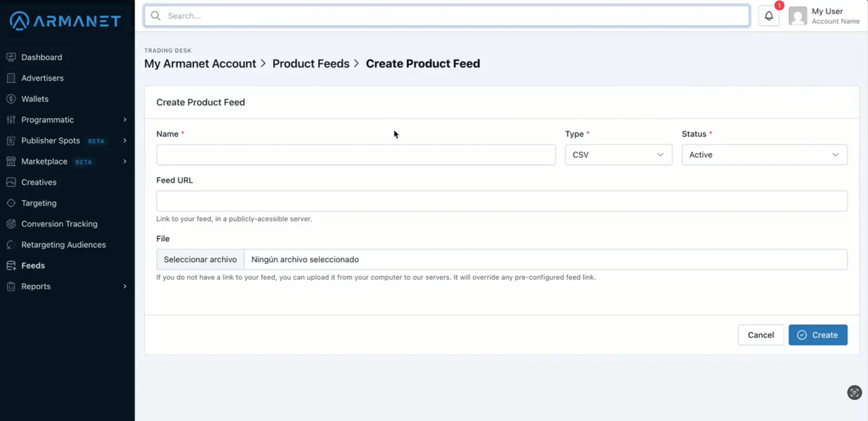The image size is (868, 421).
Task: Open the Status dropdown showing Active
Action: [764, 154]
